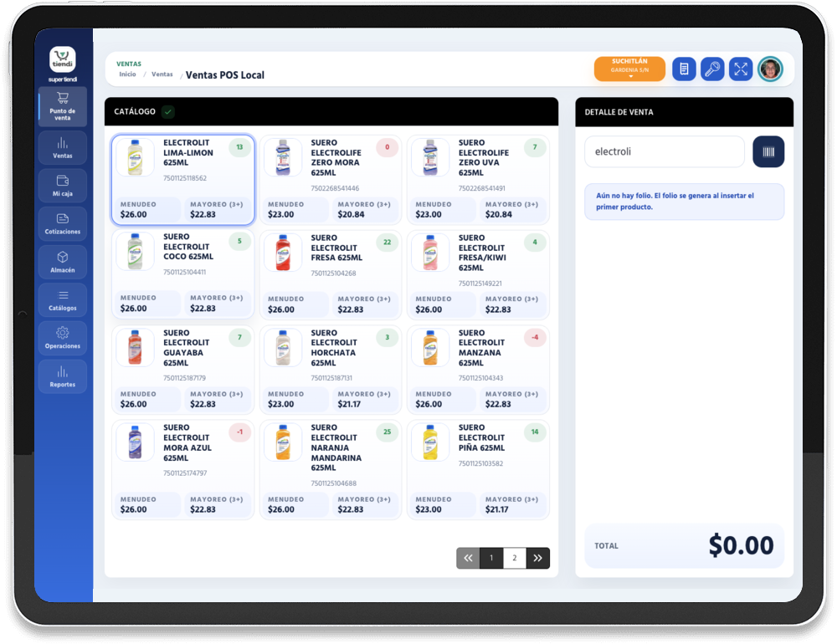Open Operaciones settings sidebar item
Screen dimensions: 837x644
pos(63,338)
